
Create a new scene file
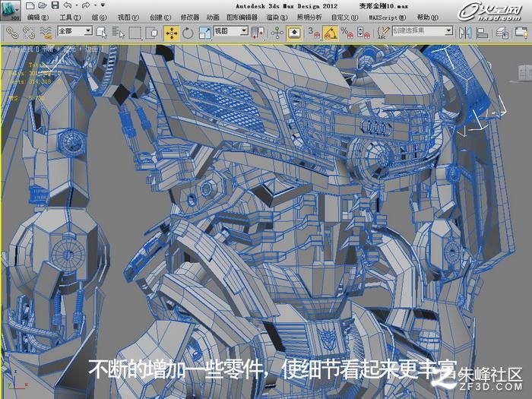pos(30,5)
